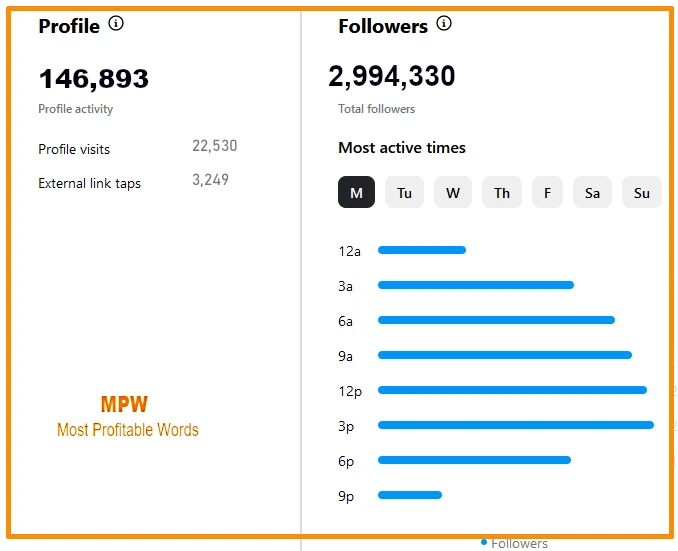The width and height of the screenshot is (678, 551).
Task: Switch to Wednesday active times
Action: pos(453,192)
